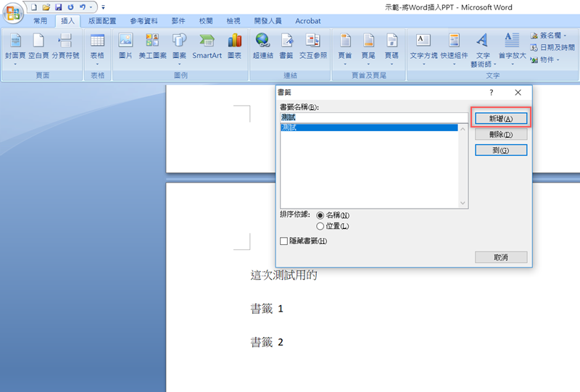Switch to References (參考資料) tab

pyautogui.click(x=144, y=21)
